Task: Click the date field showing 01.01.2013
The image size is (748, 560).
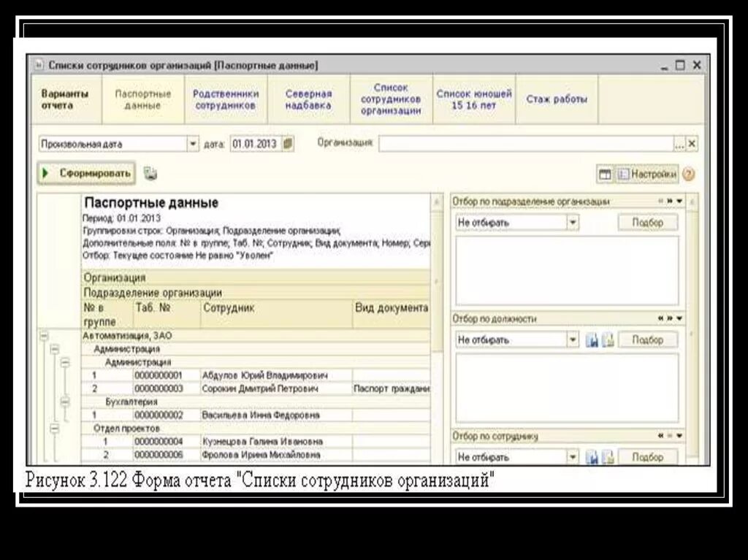Action: [256, 144]
